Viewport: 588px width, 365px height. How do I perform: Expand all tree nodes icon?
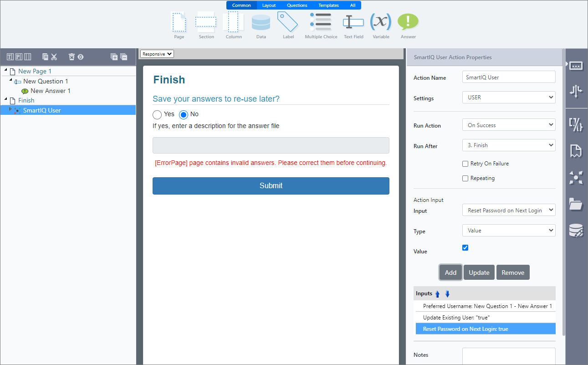[114, 57]
